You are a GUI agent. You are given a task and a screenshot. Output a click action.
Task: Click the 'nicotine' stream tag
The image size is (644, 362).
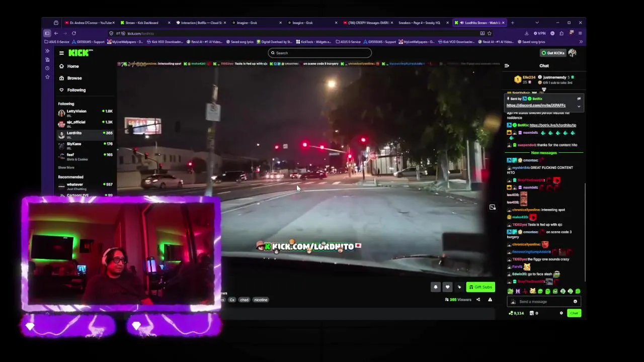coord(261,300)
